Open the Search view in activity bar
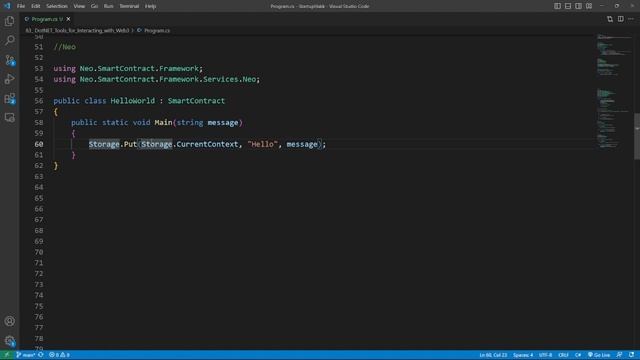This screenshot has height=360, width=640. [9, 40]
